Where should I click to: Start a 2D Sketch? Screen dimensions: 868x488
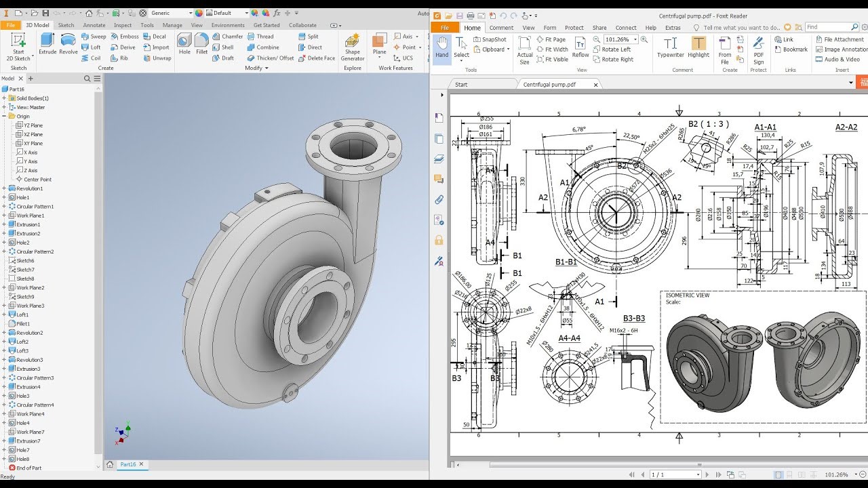[18, 47]
